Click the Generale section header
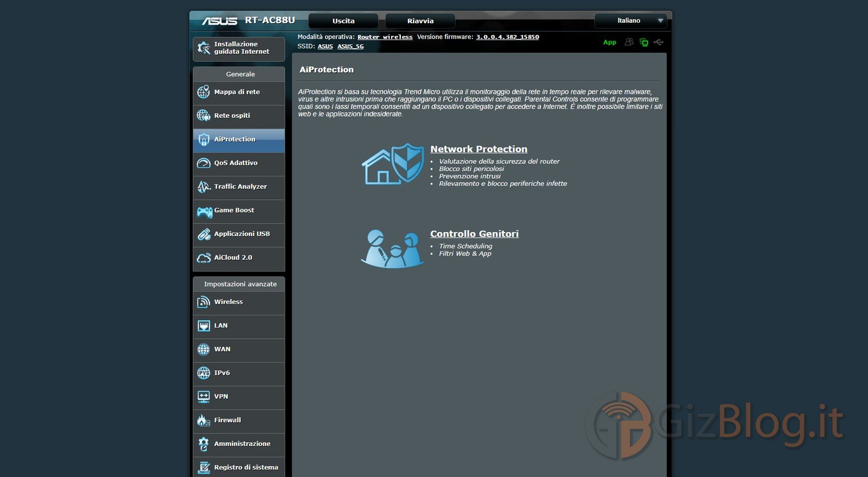 pyautogui.click(x=239, y=74)
